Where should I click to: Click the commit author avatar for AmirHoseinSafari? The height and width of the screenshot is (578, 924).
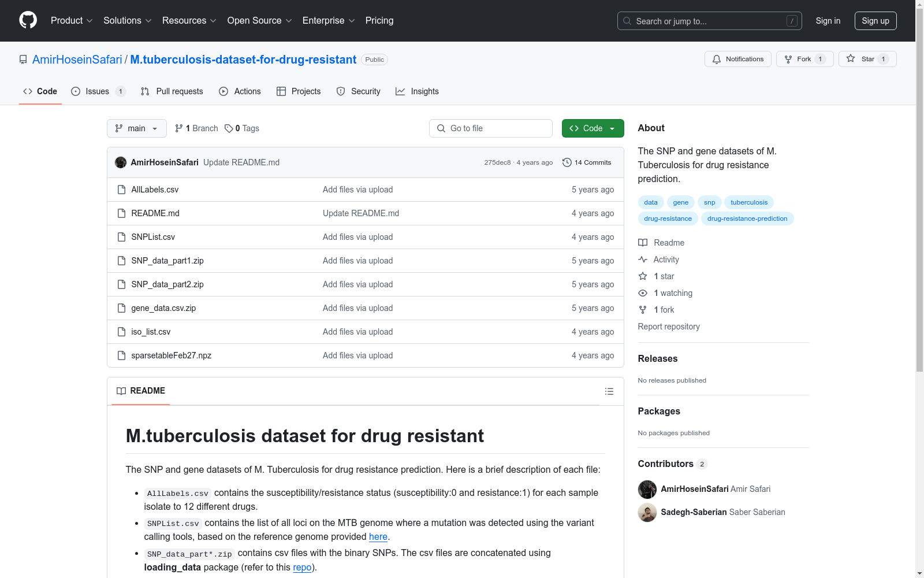(x=121, y=162)
